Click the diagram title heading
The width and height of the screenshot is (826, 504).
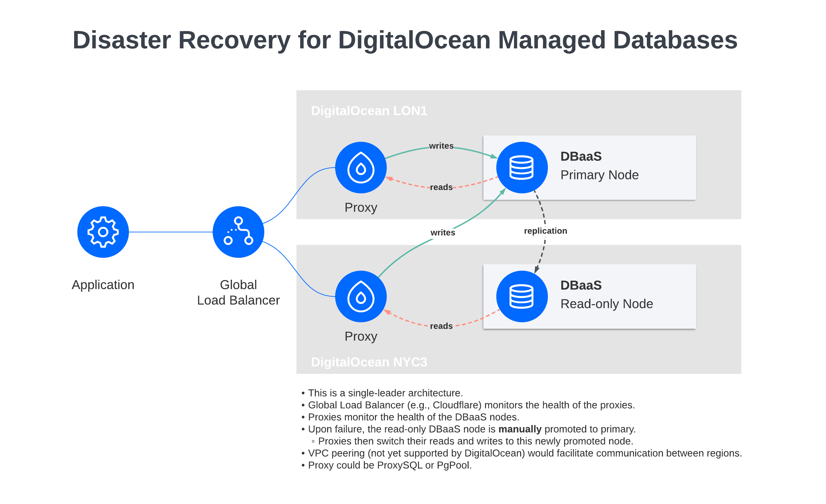405,40
